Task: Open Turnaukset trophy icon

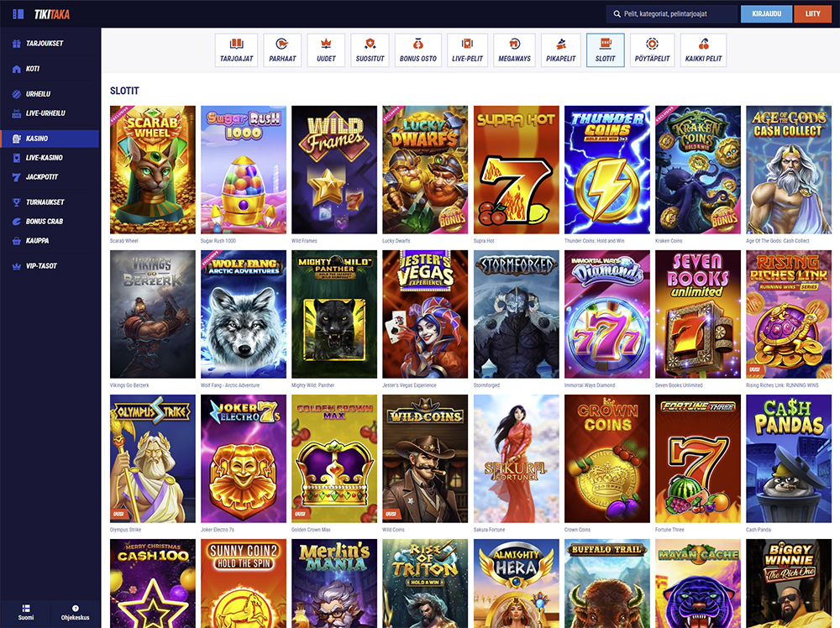Action: tap(17, 202)
